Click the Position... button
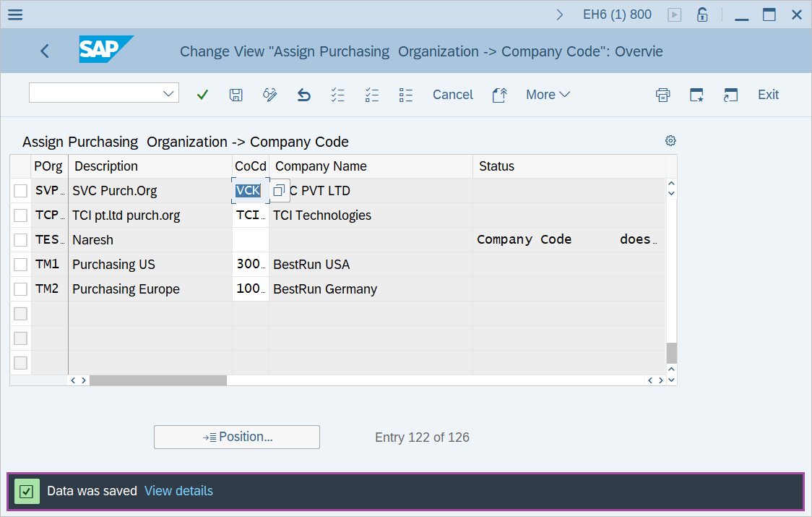This screenshot has width=812, height=517. (236, 437)
